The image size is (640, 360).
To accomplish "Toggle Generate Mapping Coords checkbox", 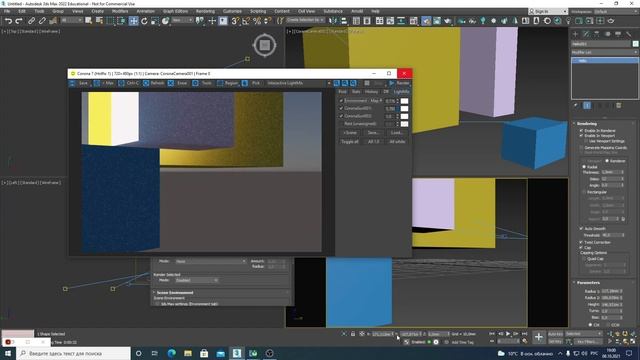I will tap(581, 147).
